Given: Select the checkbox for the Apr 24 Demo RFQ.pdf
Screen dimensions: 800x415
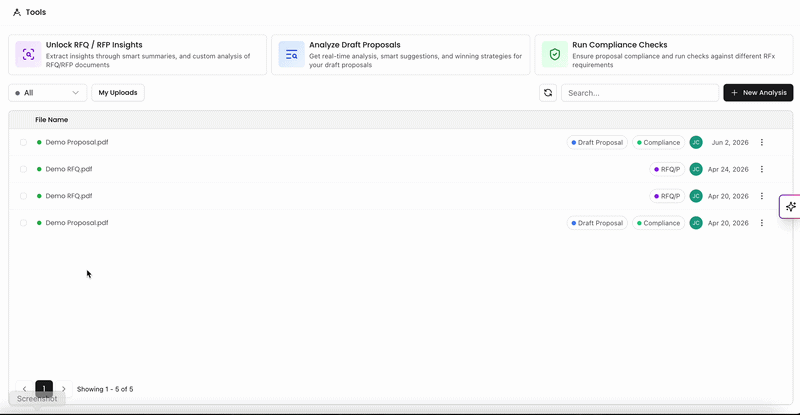Looking at the screenshot, I should pos(23,169).
